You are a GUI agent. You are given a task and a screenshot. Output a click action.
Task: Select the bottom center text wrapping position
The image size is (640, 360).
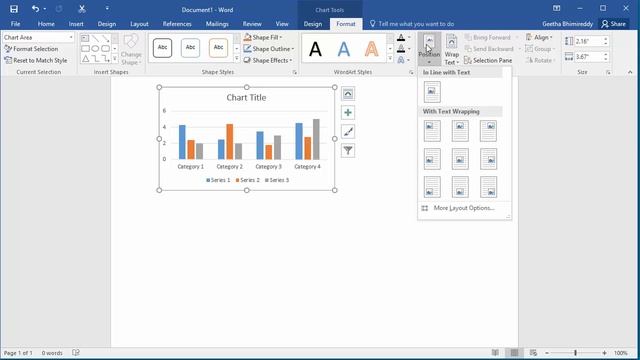pos(460,187)
